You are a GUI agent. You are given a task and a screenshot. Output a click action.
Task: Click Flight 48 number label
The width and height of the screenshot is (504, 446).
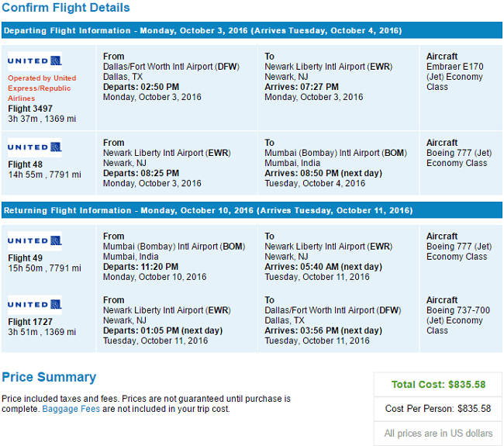coord(25,164)
